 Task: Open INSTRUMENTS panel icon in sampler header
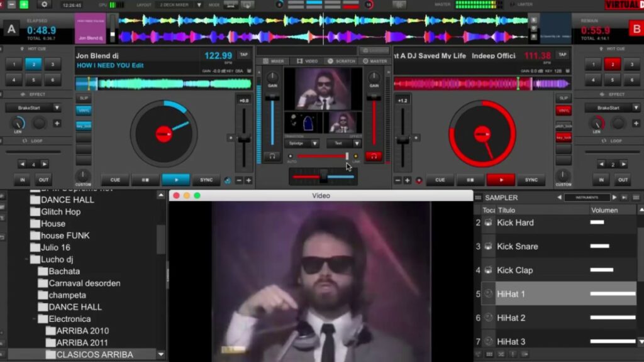tap(587, 198)
